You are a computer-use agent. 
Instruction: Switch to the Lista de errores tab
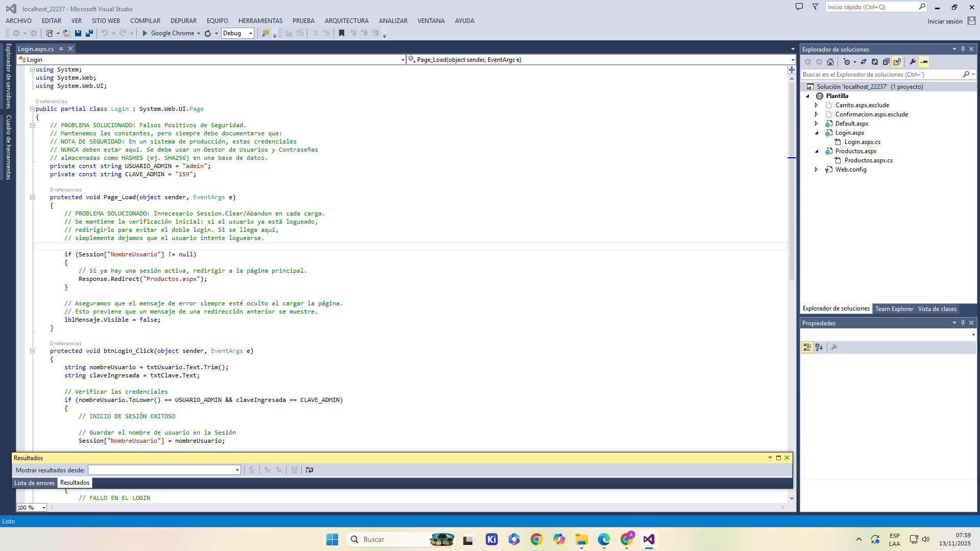(x=34, y=483)
